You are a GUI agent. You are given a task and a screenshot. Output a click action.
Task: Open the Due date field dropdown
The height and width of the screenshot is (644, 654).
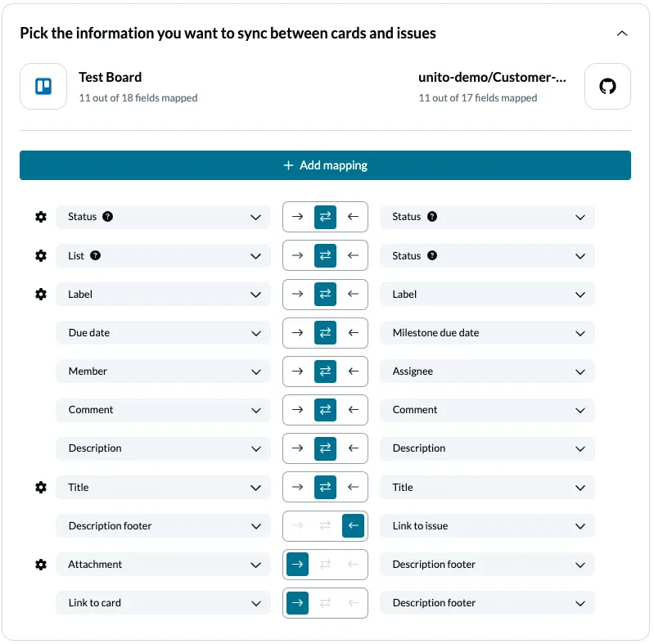(x=163, y=333)
